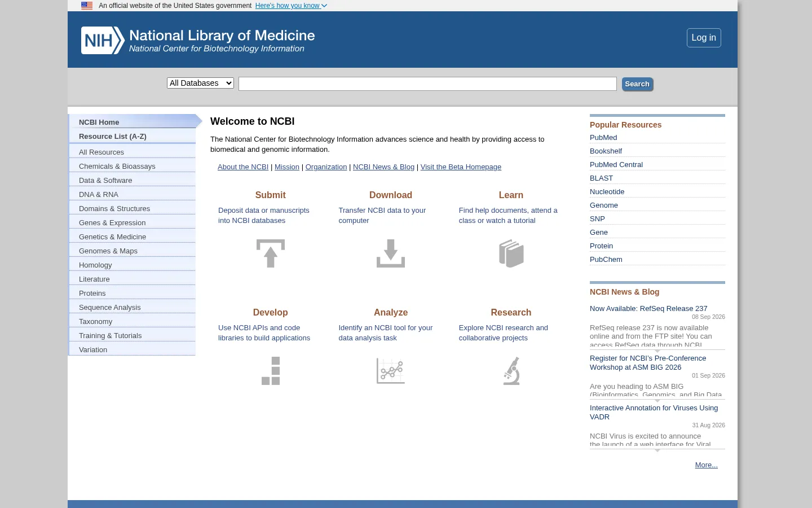The width and height of the screenshot is (812, 508).
Task: Click the More... news link
Action: click(706, 465)
